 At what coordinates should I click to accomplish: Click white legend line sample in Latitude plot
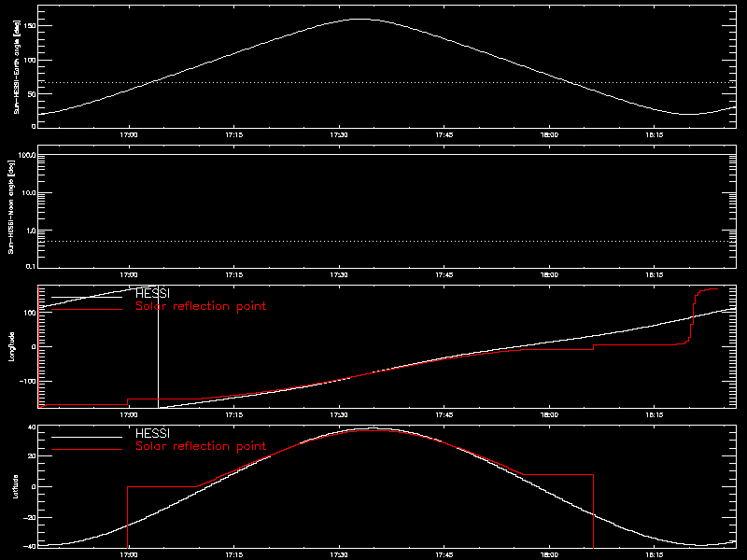(x=87, y=437)
